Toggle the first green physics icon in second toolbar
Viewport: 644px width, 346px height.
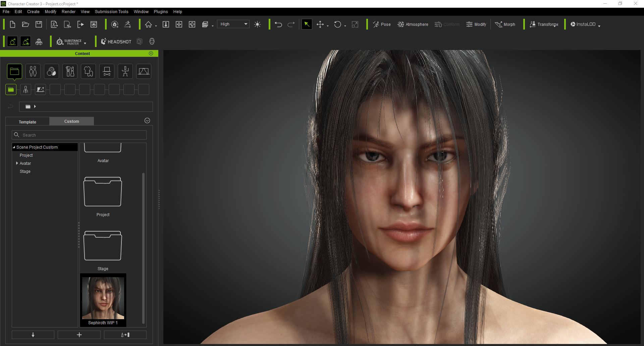click(x=12, y=42)
